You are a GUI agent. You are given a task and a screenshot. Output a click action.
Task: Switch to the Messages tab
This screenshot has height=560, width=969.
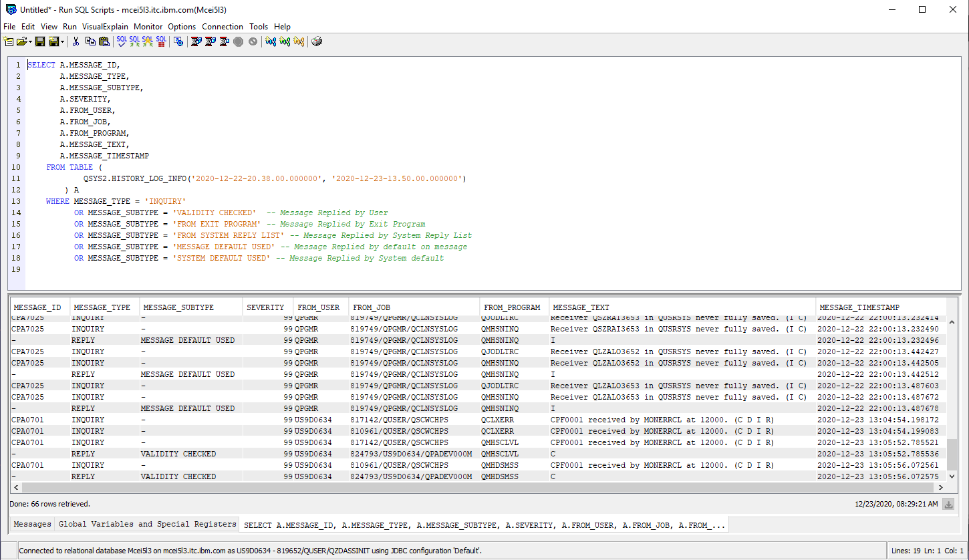click(32, 525)
